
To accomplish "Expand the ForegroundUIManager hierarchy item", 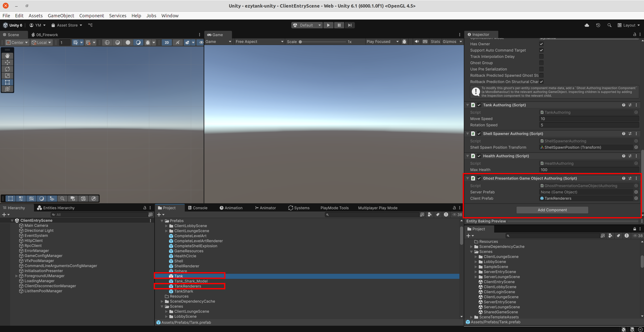I will coord(17,276).
